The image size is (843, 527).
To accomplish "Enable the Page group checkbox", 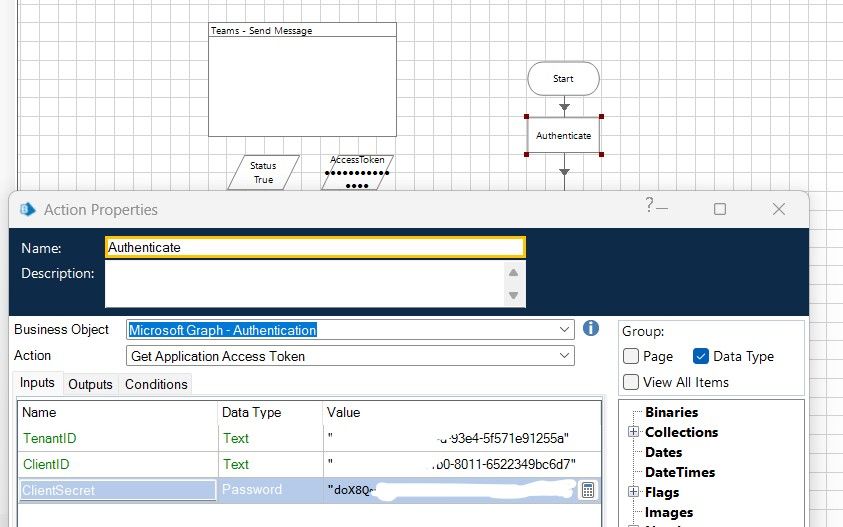I will click(x=631, y=356).
